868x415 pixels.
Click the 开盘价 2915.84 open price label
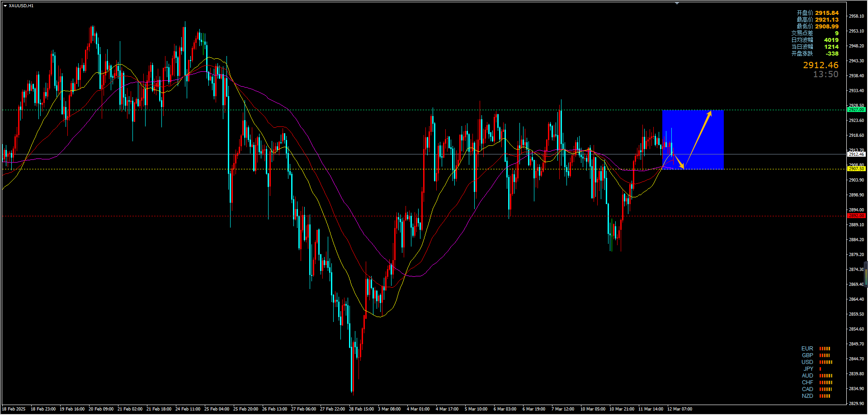[817, 13]
